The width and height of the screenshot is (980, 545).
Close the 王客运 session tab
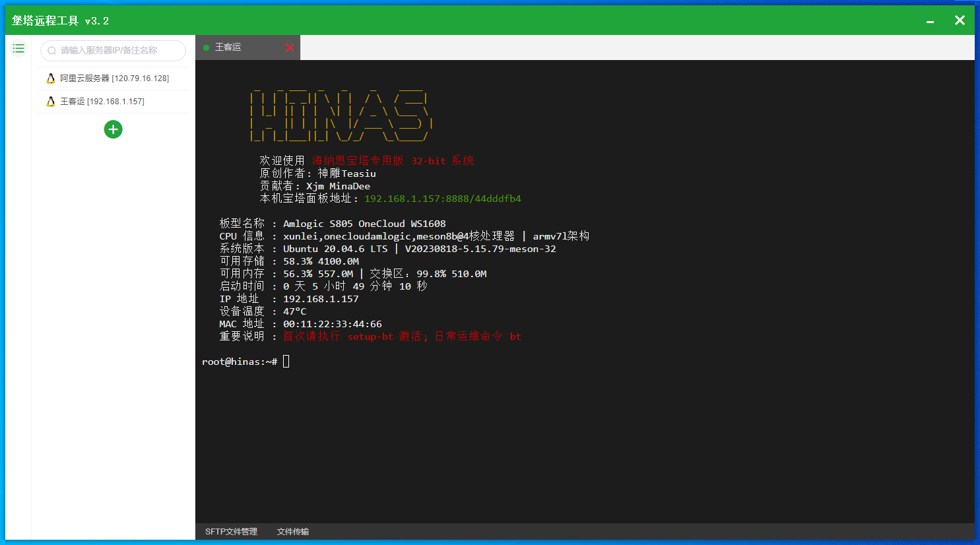pyautogui.click(x=289, y=48)
